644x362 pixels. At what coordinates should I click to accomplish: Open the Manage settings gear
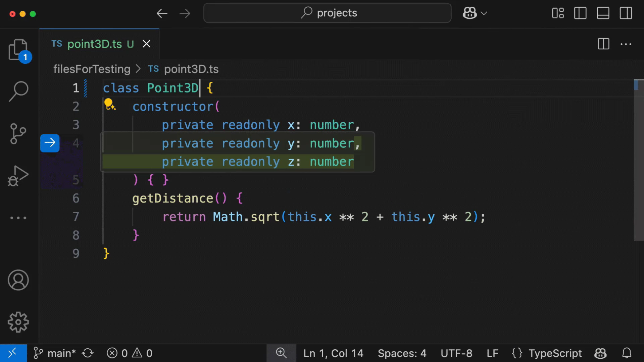[18, 322]
